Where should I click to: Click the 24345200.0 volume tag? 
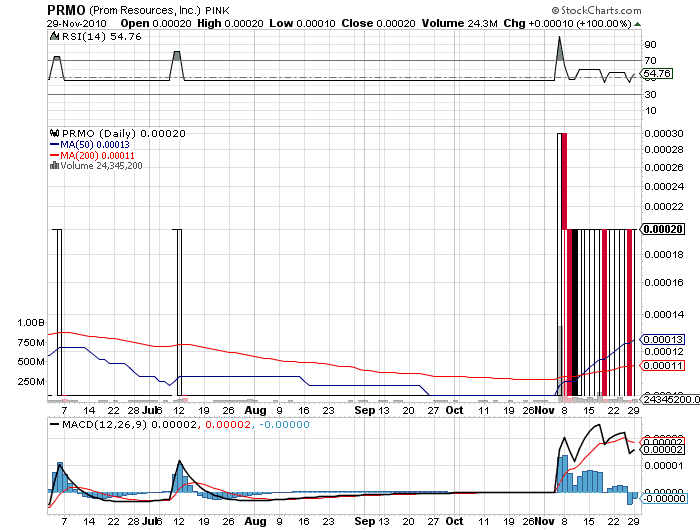pos(671,399)
